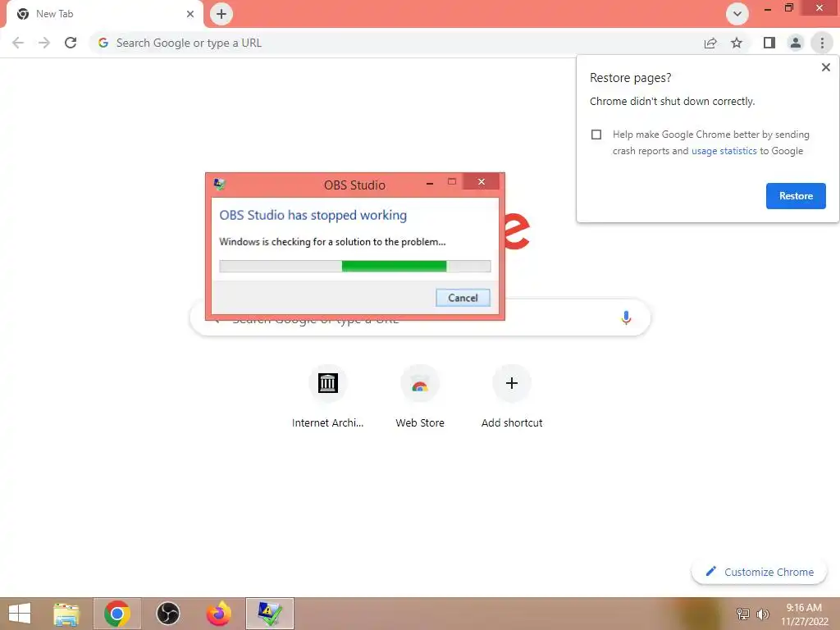Viewport: 840px width, 630px height.
Task: Launch Firefox from taskbar
Action: click(x=218, y=614)
